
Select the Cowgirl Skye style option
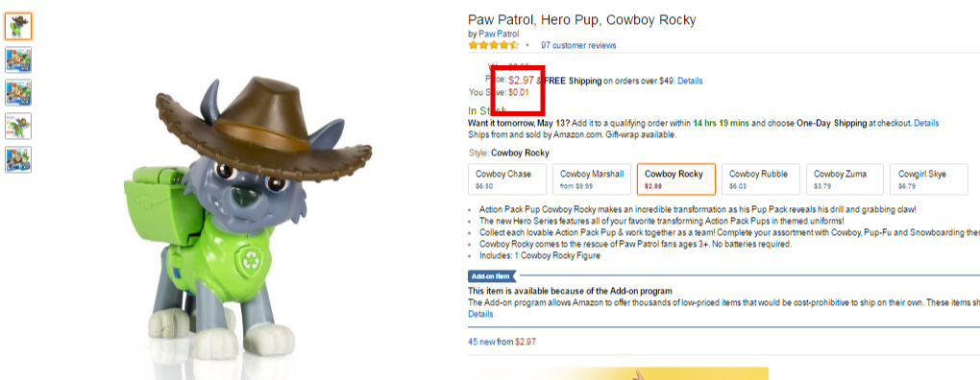point(929,179)
